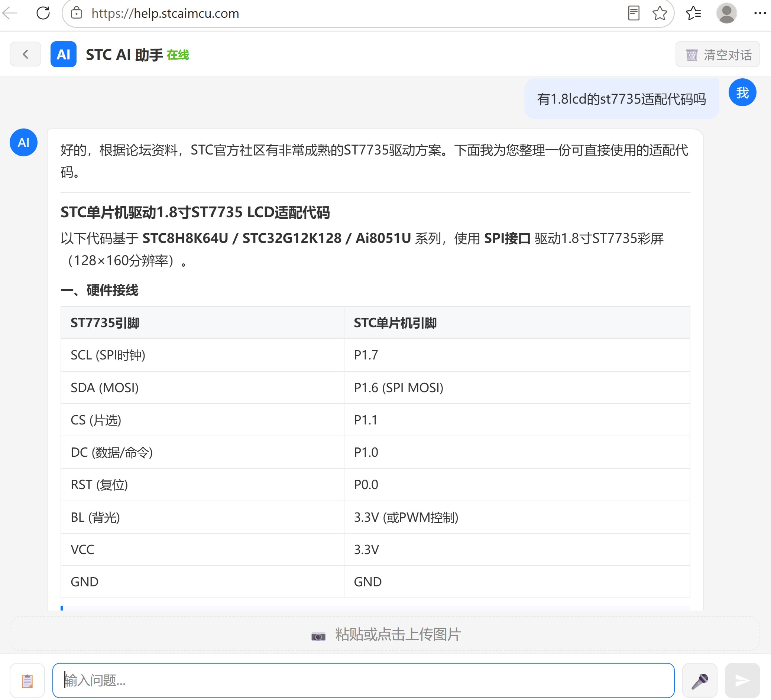The height and width of the screenshot is (700, 771).
Task: Click the send arrow button
Action: tap(742, 680)
